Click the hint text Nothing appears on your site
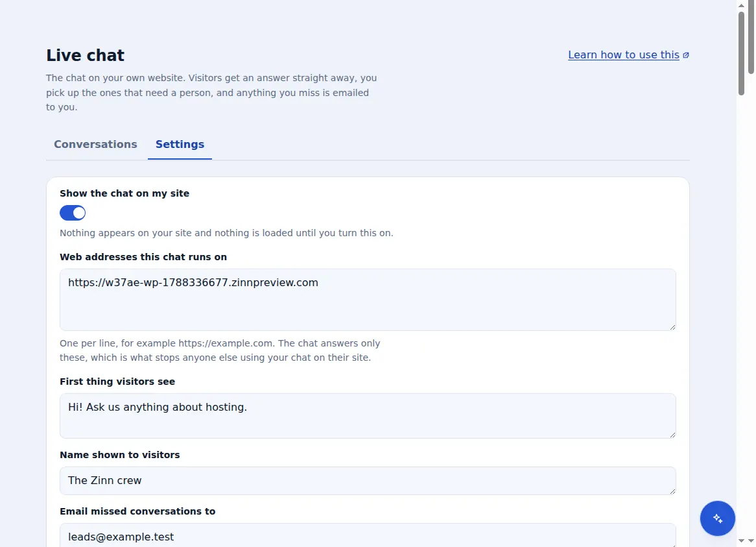This screenshot has width=756, height=547. pos(227,233)
